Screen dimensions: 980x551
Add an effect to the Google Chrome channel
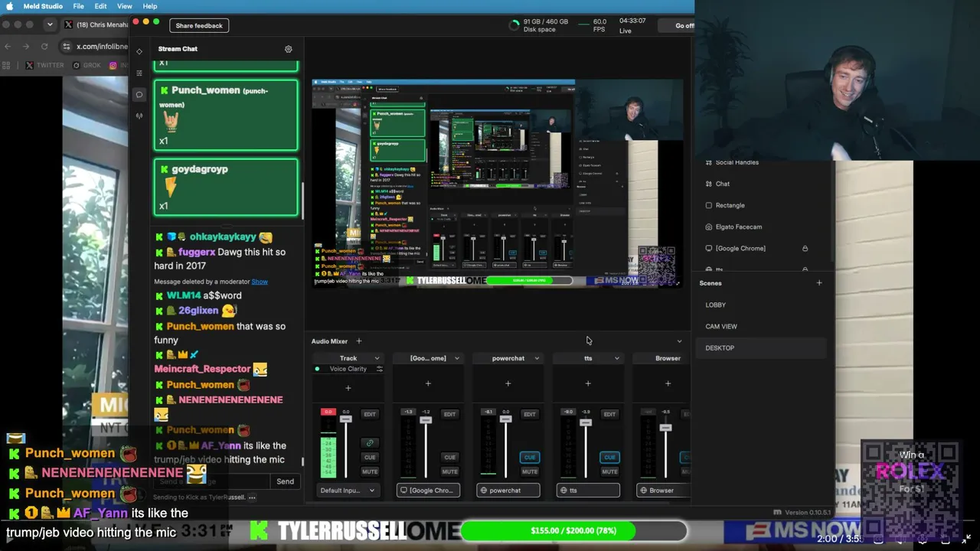coord(428,383)
